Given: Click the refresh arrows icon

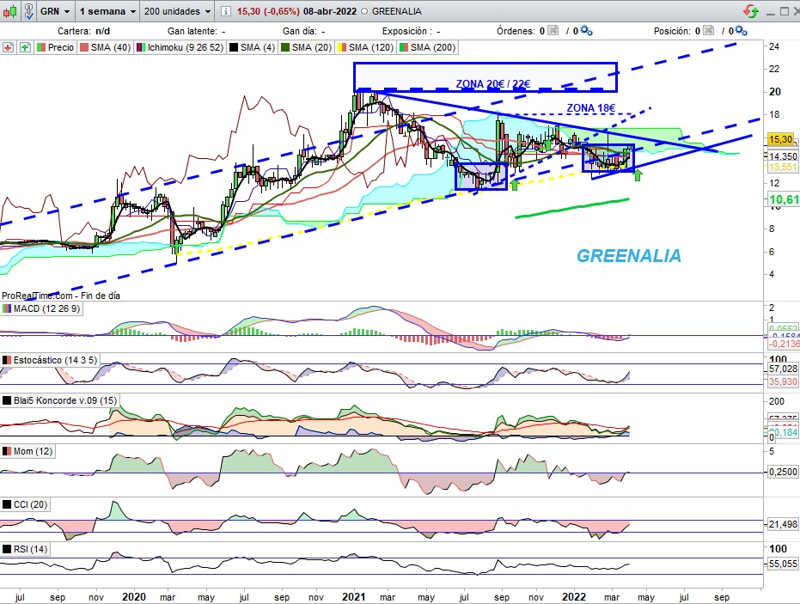Looking at the screenshot, I should point(751,11).
